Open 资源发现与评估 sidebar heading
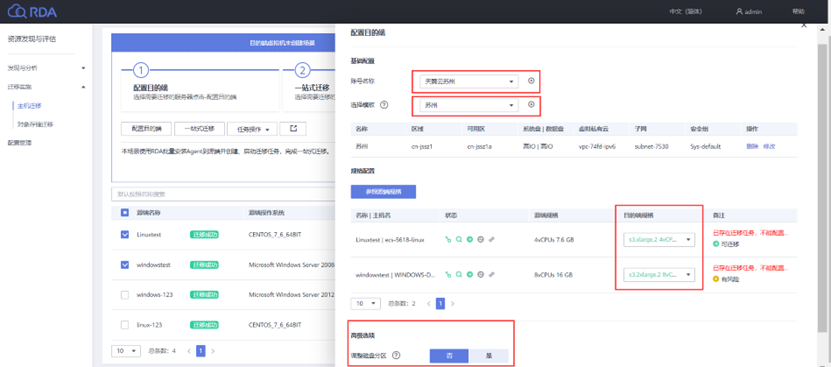This screenshot has width=831, height=367. (x=32, y=39)
